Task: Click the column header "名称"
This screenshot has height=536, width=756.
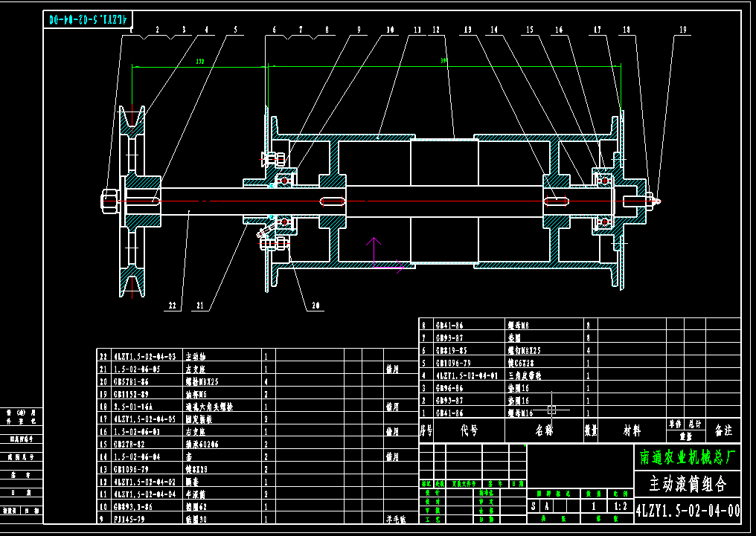Action: tap(544, 430)
